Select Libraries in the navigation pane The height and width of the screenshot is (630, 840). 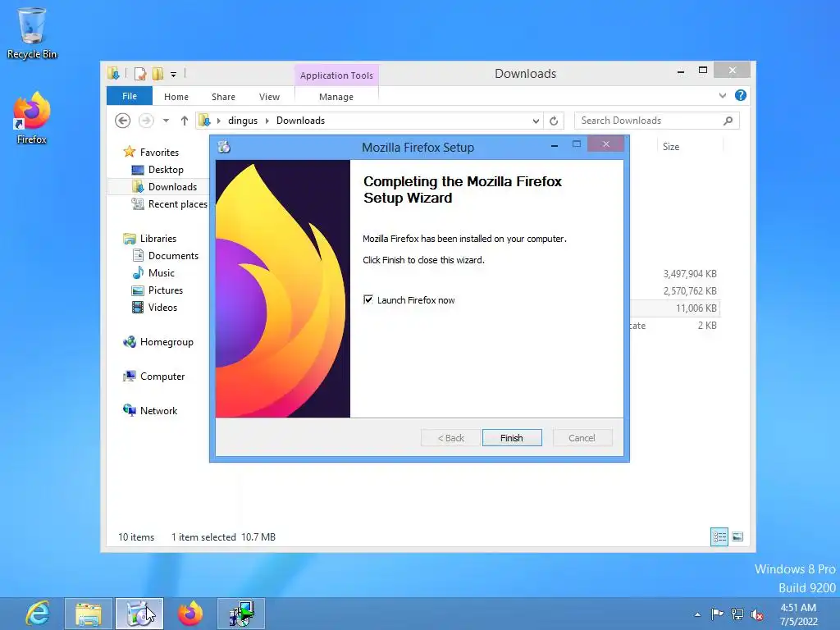point(158,239)
